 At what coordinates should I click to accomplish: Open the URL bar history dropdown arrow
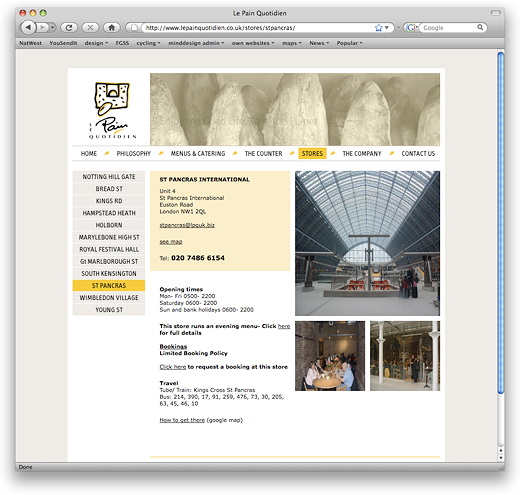[387, 28]
